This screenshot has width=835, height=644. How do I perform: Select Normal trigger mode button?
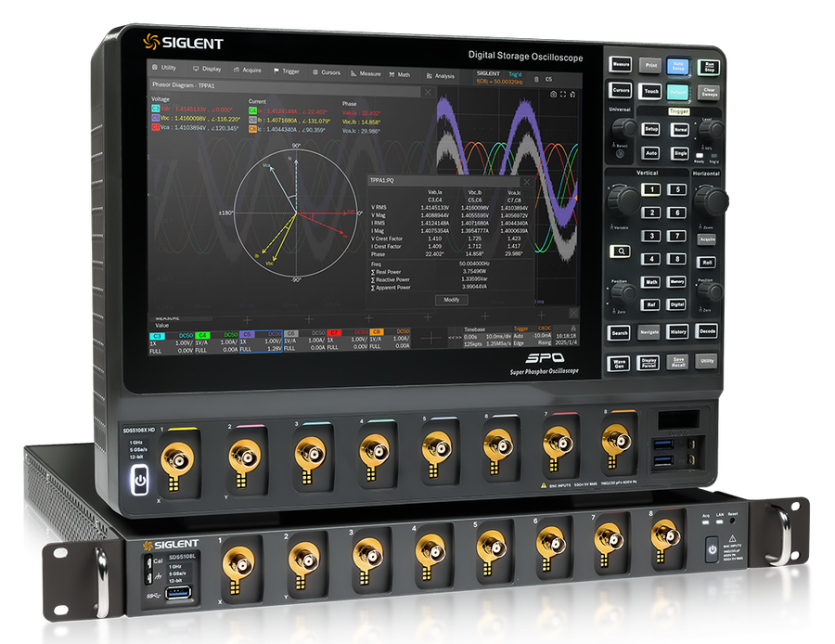coord(681,129)
